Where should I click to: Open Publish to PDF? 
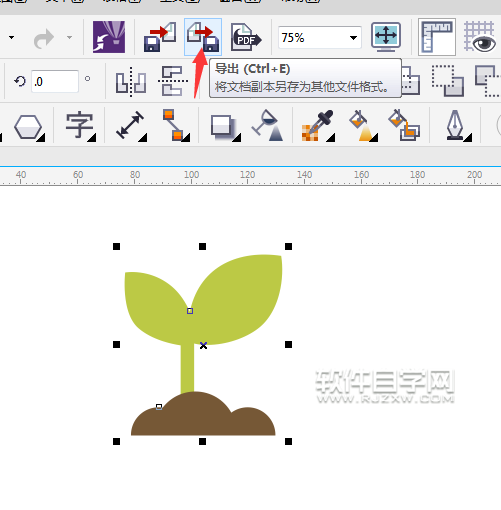(246, 37)
